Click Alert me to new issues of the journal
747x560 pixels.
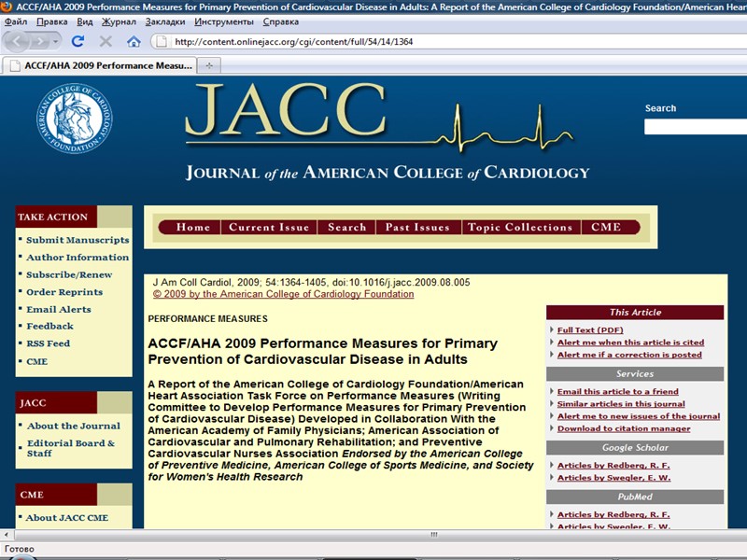[639, 416]
